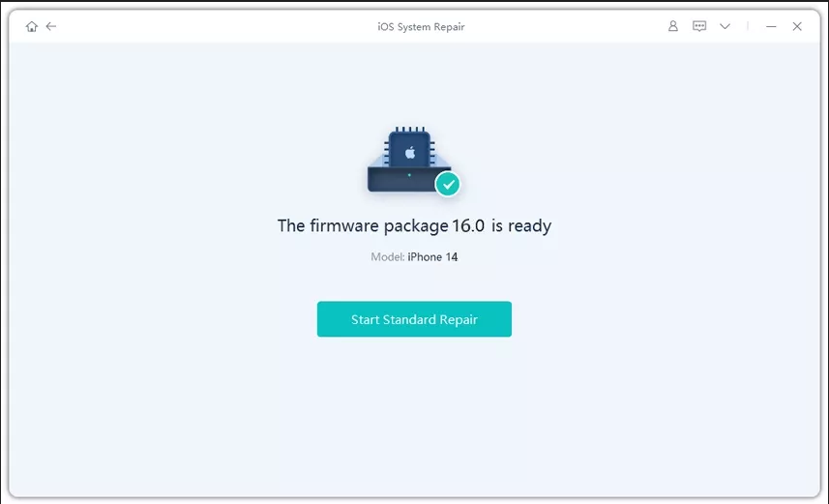Select the iPhone 14 model text
Screen dimensions: 829x504
coord(432,257)
